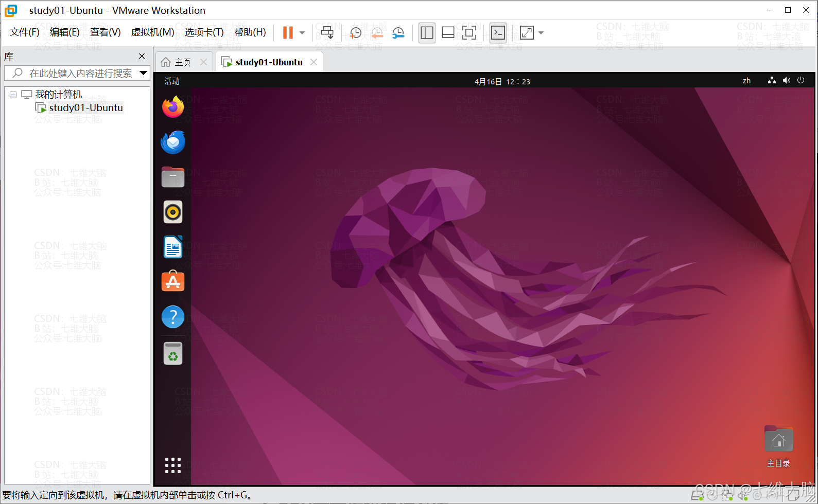Open the 文件(F) menu
Image resolution: width=818 pixels, height=504 pixels.
[x=25, y=32]
